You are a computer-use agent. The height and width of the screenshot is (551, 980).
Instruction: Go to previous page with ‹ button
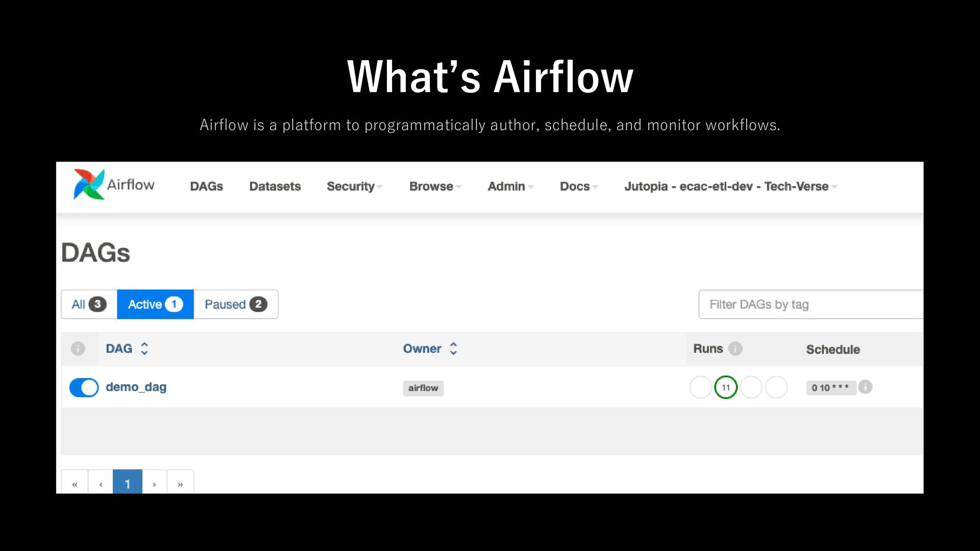(x=101, y=483)
